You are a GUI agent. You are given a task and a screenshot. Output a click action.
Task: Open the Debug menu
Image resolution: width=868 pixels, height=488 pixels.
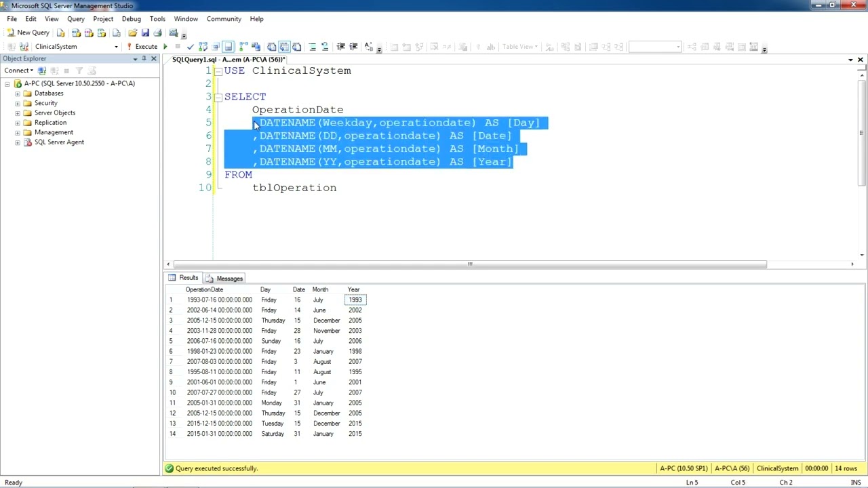point(132,19)
